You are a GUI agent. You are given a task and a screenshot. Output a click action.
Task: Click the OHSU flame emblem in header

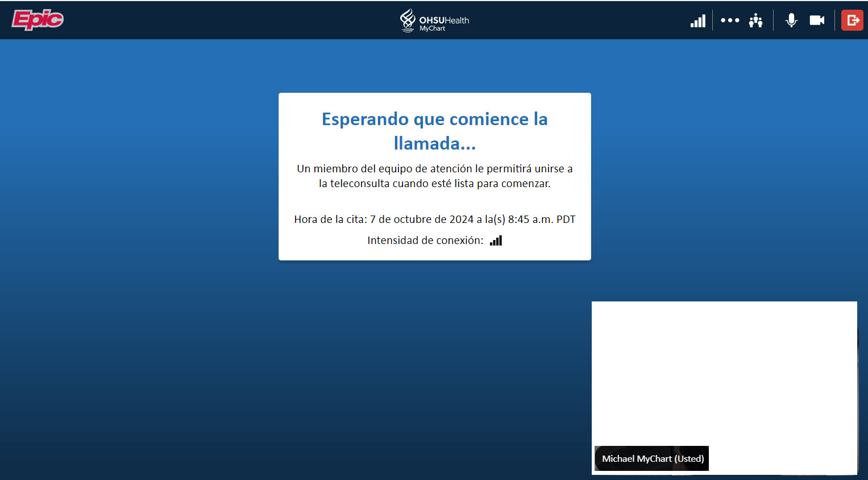[408, 20]
